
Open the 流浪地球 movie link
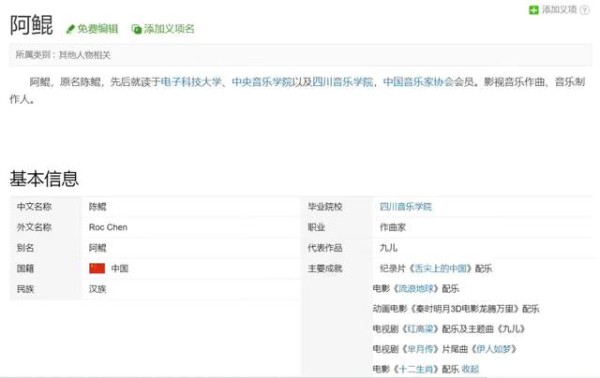click(416, 288)
